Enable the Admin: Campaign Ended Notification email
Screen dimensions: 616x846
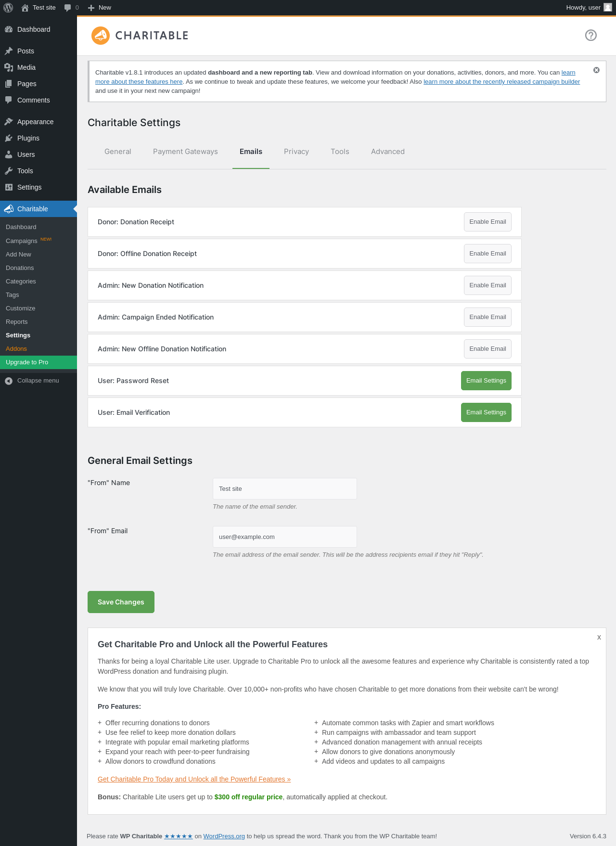[x=488, y=317]
